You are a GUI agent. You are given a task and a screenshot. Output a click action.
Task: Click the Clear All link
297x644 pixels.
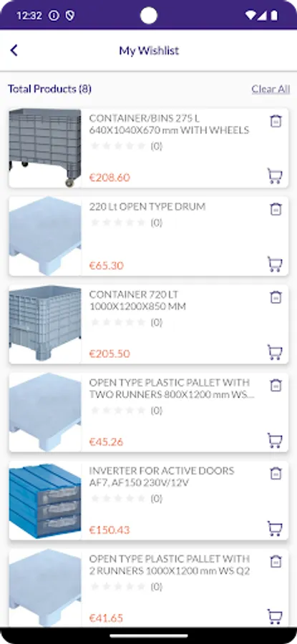[x=271, y=89]
